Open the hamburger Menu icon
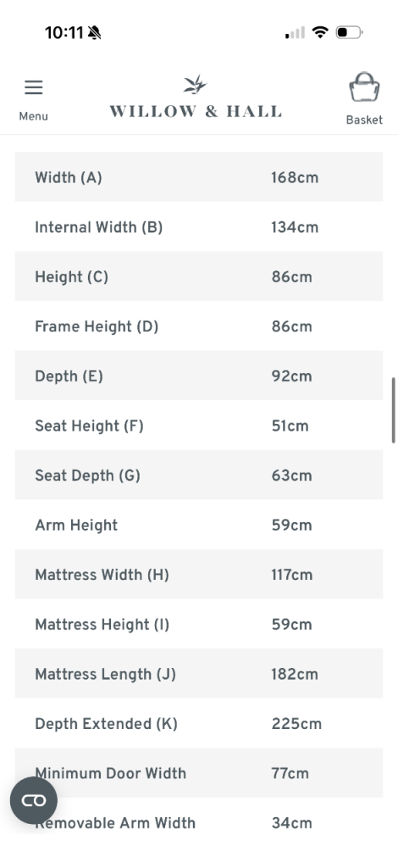 [x=33, y=87]
